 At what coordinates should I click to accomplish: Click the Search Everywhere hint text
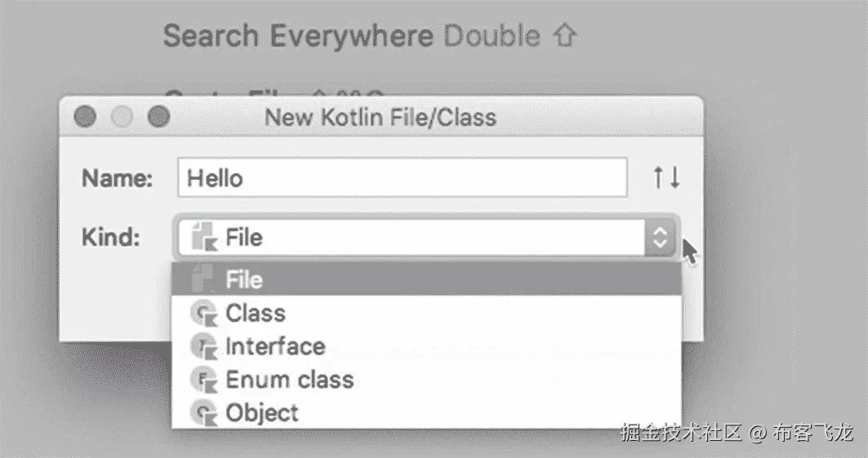pyautogui.click(x=299, y=37)
